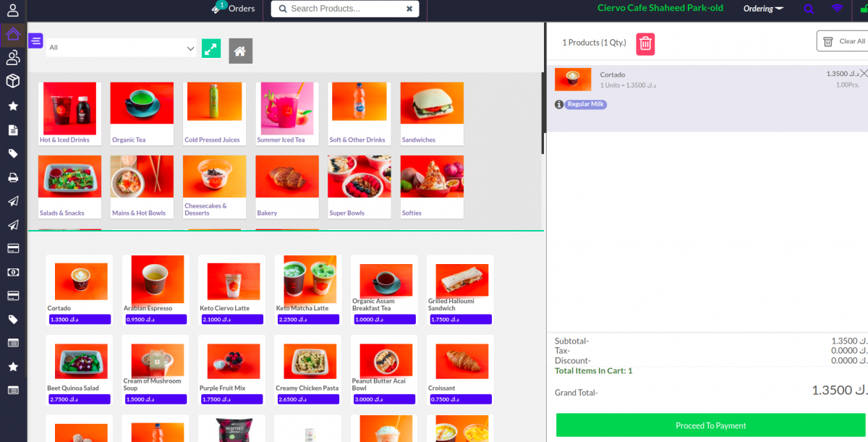The height and width of the screenshot is (442, 868).
Task: Open Summer Iced Tea category
Action: (287, 114)
